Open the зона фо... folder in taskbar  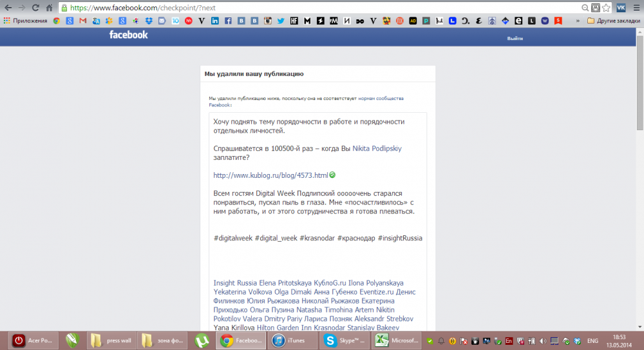[x=162, y=340]
